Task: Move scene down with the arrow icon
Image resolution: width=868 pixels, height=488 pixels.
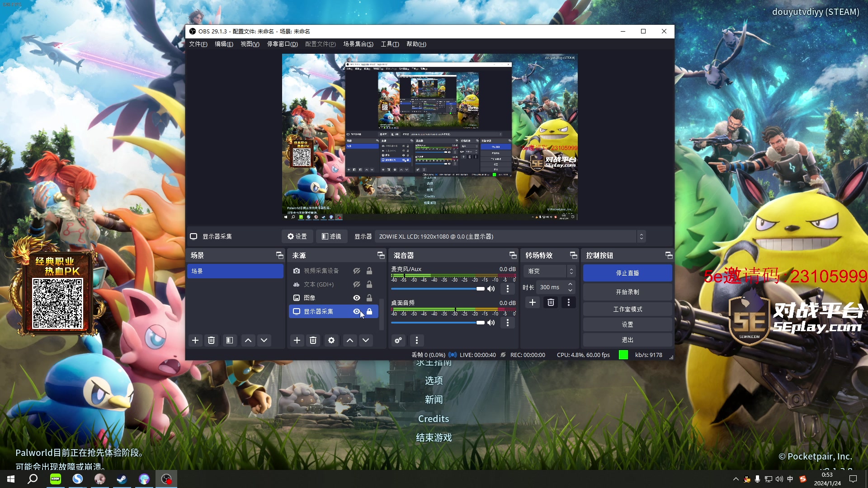Action: 264,340
